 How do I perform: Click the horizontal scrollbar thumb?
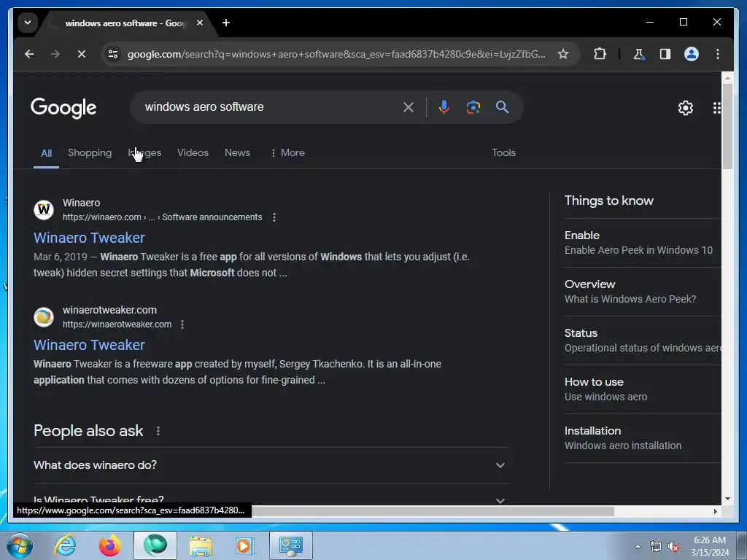433,511
